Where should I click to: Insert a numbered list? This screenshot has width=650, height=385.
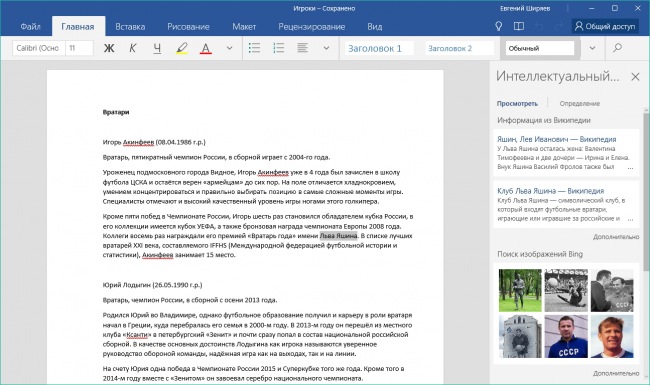click(x=279, y=48)
